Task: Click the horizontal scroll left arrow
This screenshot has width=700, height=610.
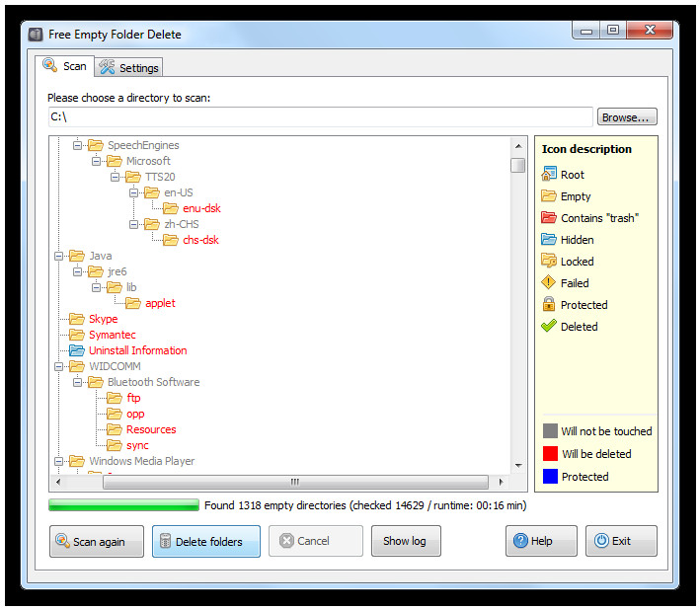Action: (x=57, y=482)
